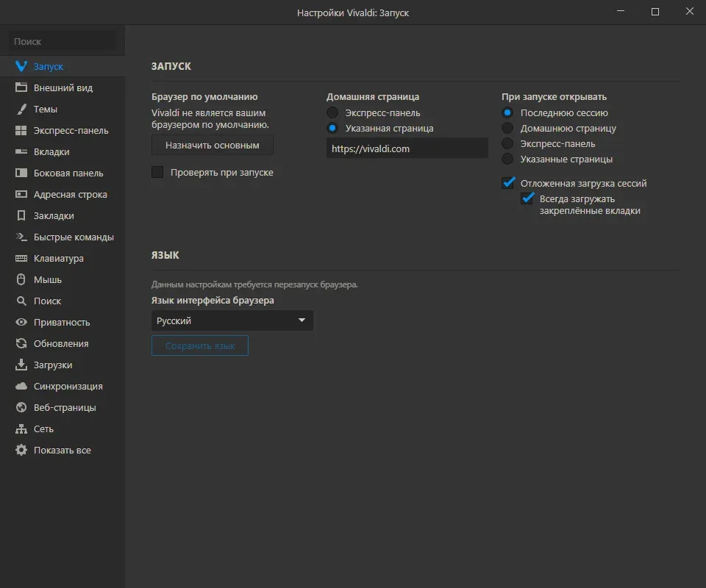Screen dimensions: 706x588
Task: Toggle Отложенная загрузка сессий checkbox
Action: [x=508, y=183]
